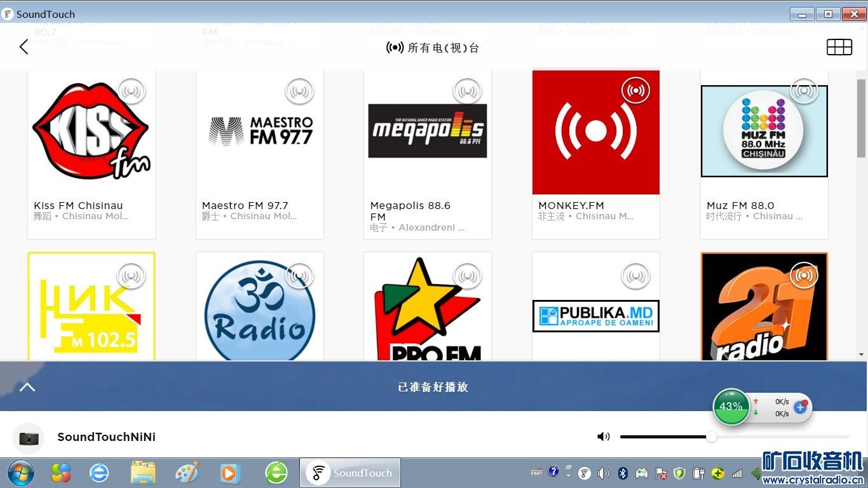Image resolution: width=868 pixels, height=488 pixels.
Task: Open the Windows Start menu
Action: (21, 473)
